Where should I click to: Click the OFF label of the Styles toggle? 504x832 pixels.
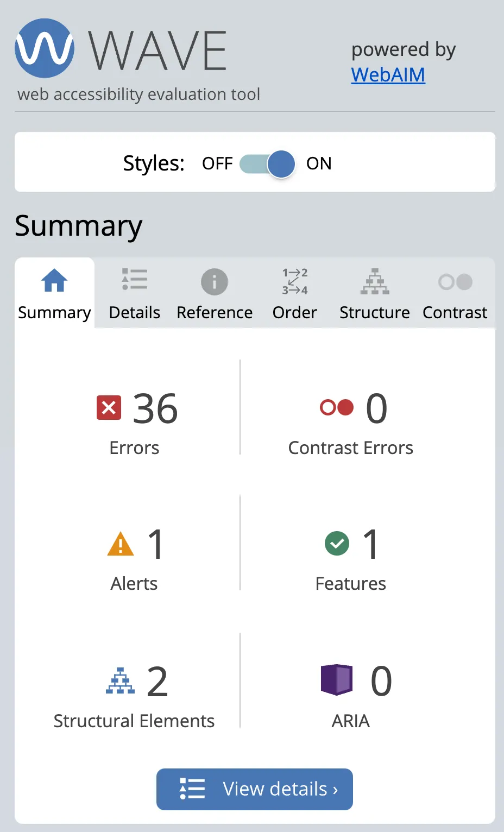pyautogui.click(x=217, y=163)
